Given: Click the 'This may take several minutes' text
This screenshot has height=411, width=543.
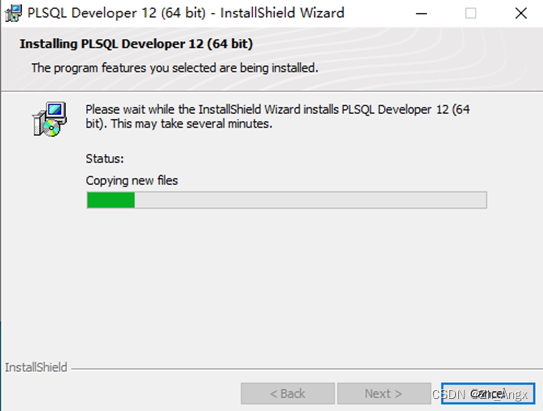Looking at the screenshot, I should click(x=192, y=124).
